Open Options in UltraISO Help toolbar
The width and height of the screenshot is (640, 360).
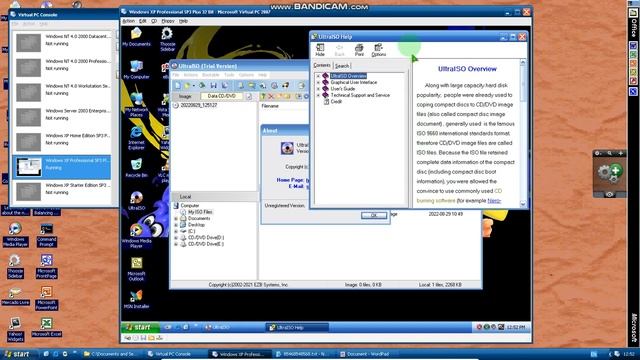pos(378,50)
